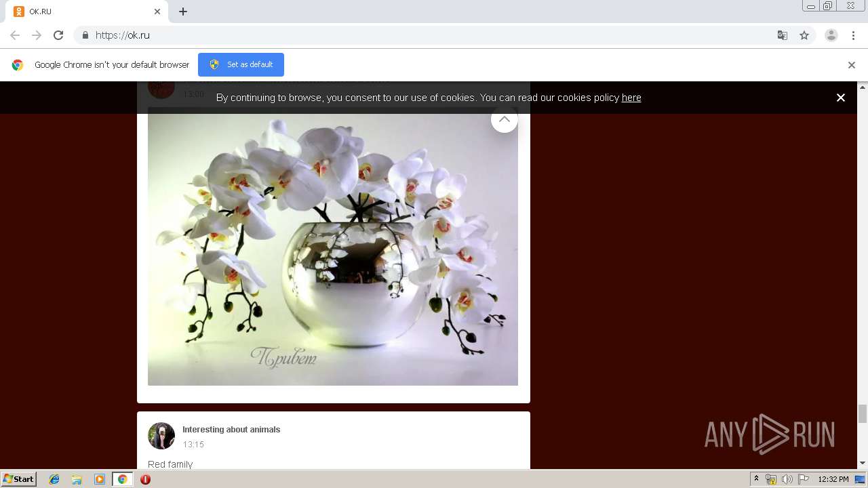The height and width of the screenshot is (488, 868).
Task: Click the 13:15 post timestamp
Action: pos(193,445)
